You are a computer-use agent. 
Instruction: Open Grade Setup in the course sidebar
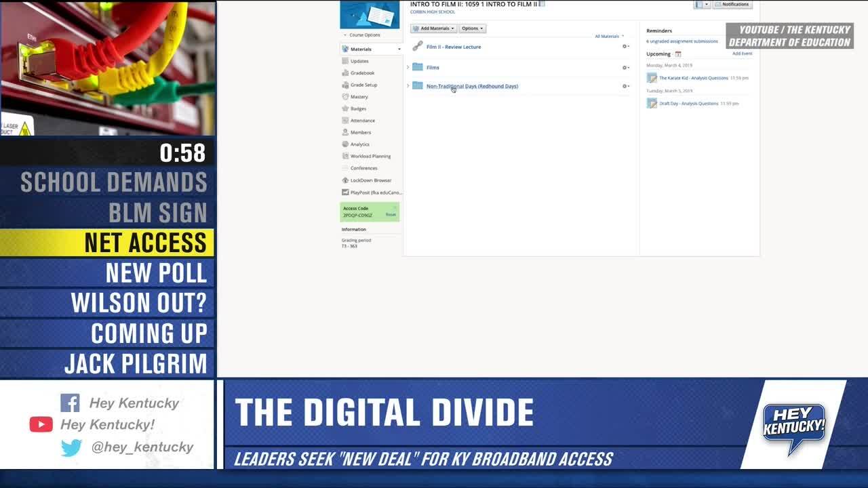[363, 85]
